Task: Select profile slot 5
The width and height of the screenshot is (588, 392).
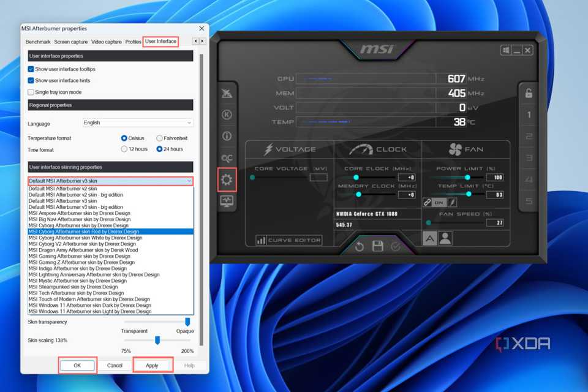Action: click(529, 201)
